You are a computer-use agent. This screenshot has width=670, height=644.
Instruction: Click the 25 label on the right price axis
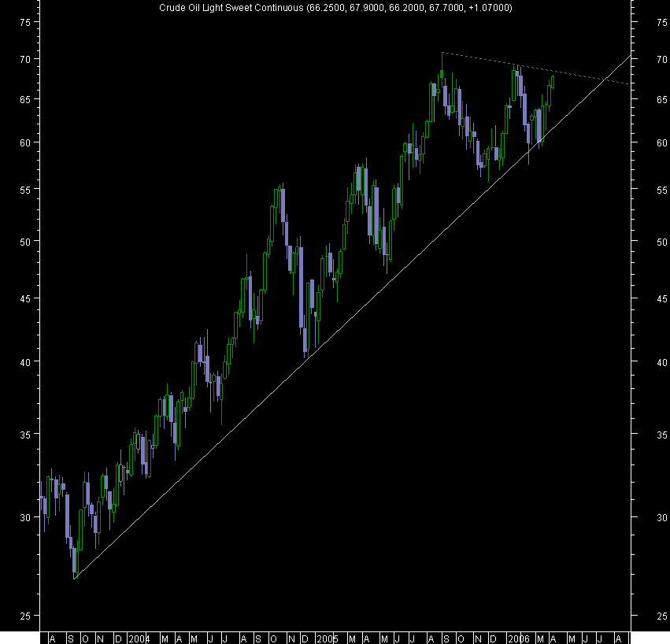662,616
